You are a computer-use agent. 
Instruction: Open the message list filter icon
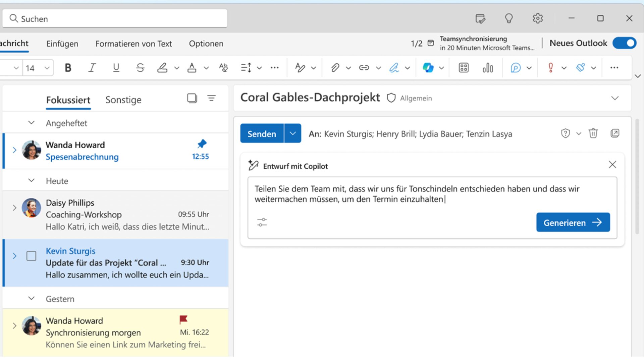(211, 98)
